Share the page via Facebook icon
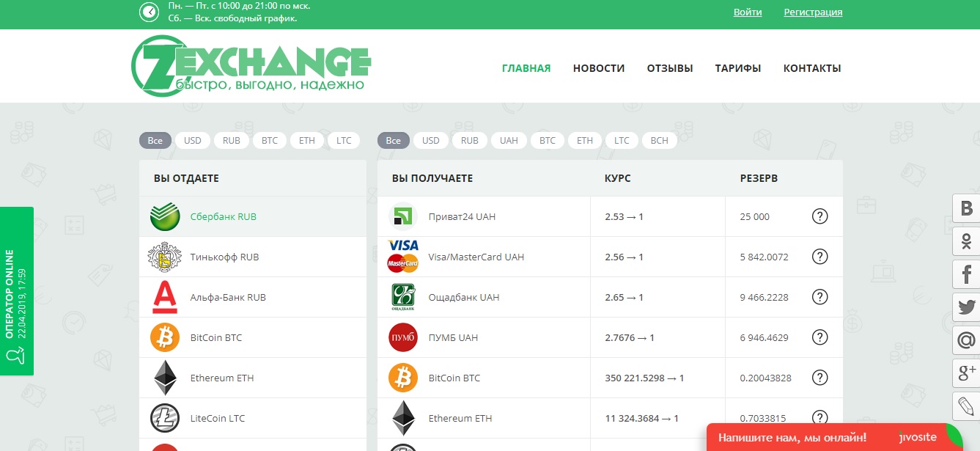This screenshot has height=451, width=980. tap(966, 275)
